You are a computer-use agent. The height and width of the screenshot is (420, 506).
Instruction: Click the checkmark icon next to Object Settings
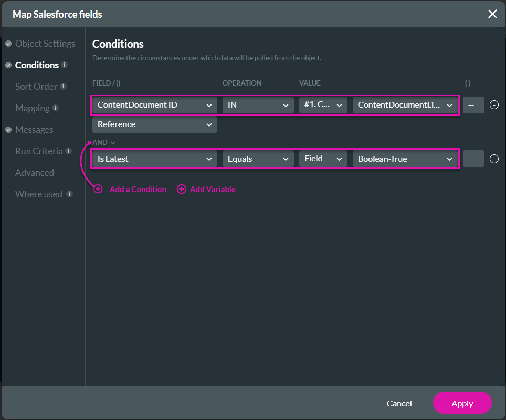pos(9,44)
